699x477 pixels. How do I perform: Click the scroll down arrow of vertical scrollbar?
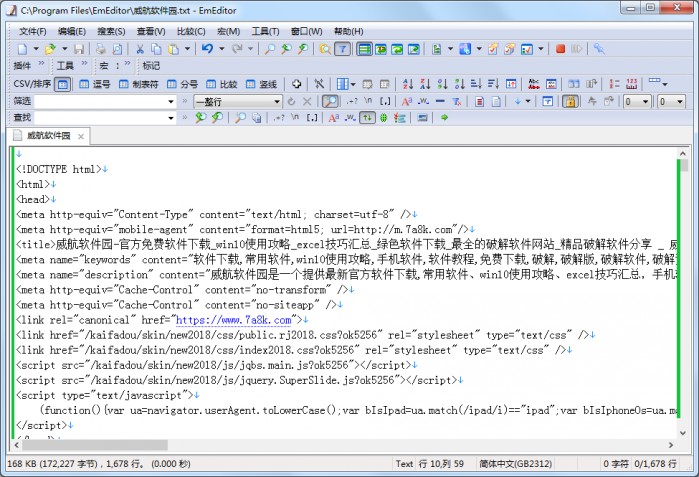click(683, 432)
